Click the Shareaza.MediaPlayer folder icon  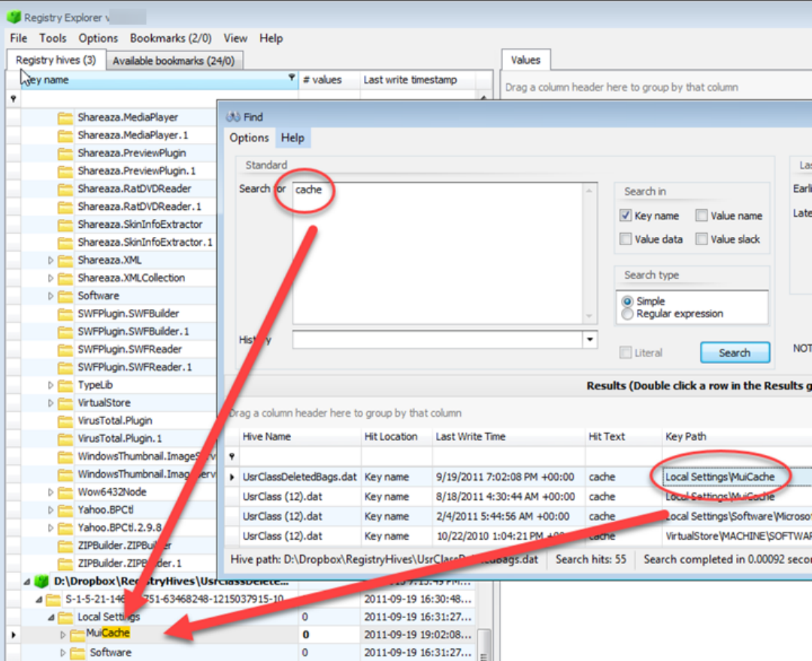click(65, 118)
